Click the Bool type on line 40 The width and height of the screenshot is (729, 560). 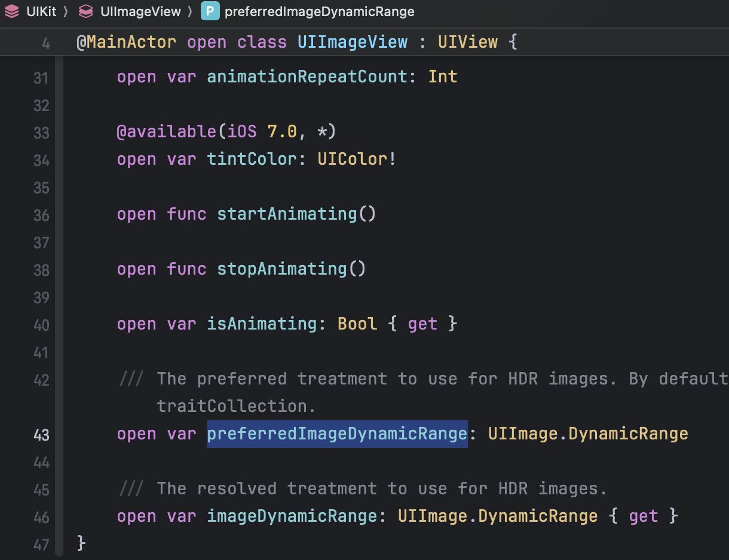[x=357, y=324]
